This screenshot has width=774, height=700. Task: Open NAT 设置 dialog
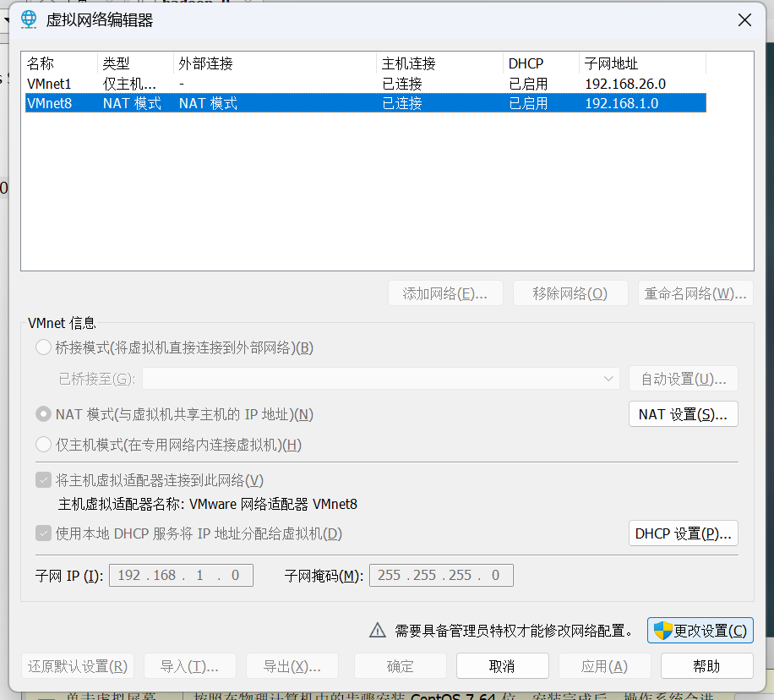point(683,414)
